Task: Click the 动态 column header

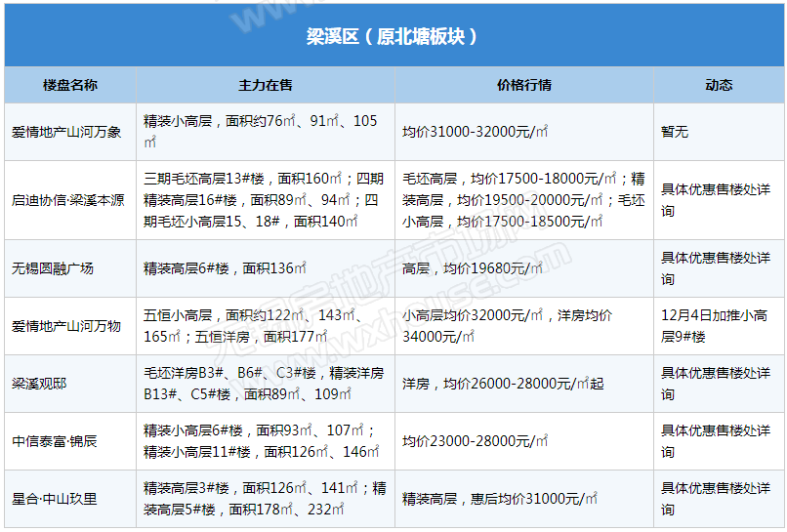Action: coord(719,85)
